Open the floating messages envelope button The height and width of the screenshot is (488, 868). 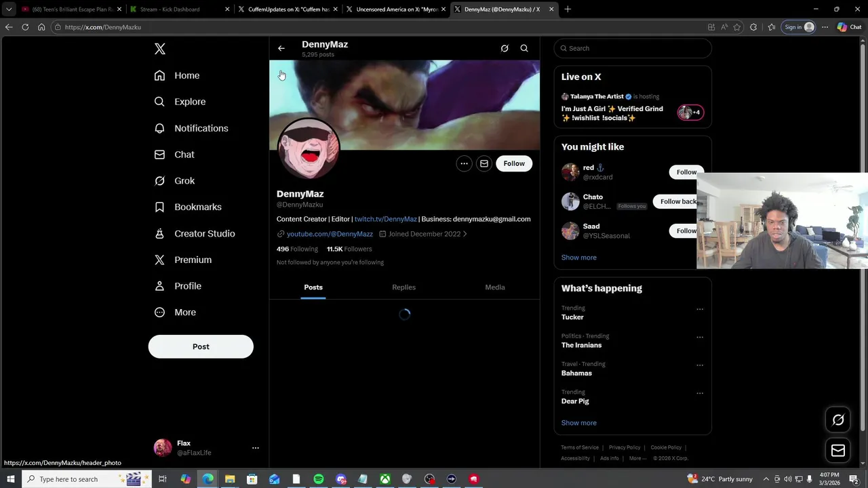tap(838, 451)
